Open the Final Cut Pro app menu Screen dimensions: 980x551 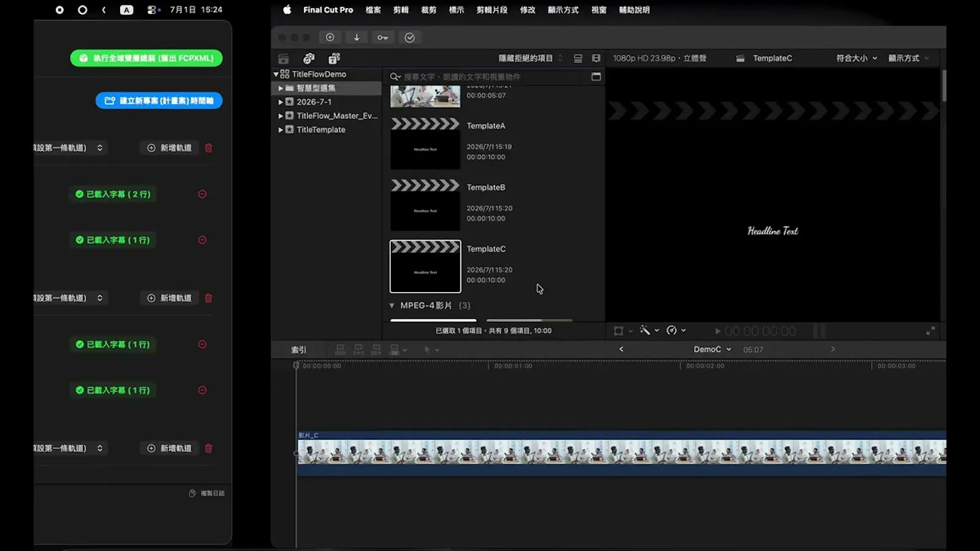tap(328, 10)
